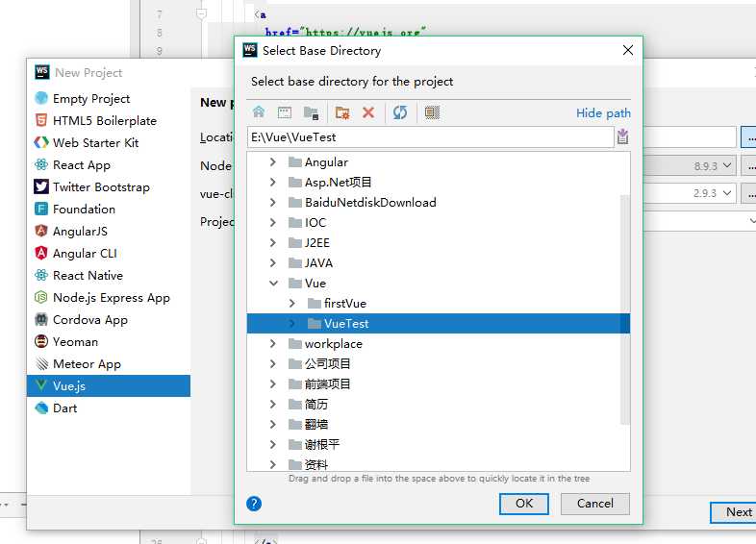
Task: Click browse button beside Location field
Action: (748, 137)
